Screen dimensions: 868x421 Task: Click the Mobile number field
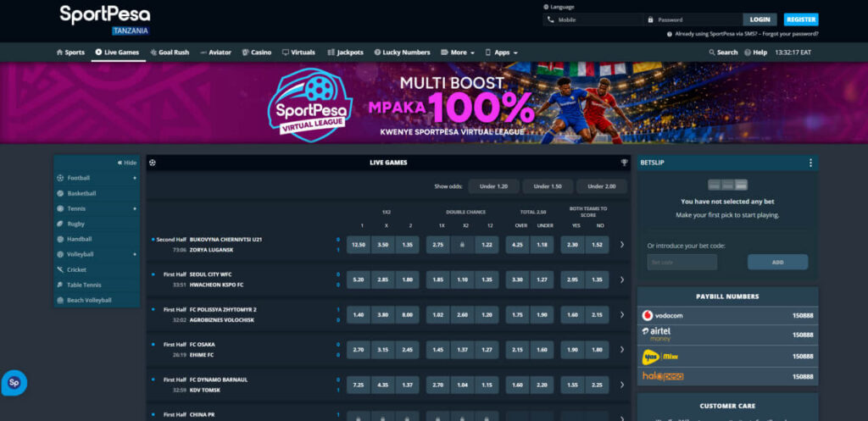click(593, 20)
